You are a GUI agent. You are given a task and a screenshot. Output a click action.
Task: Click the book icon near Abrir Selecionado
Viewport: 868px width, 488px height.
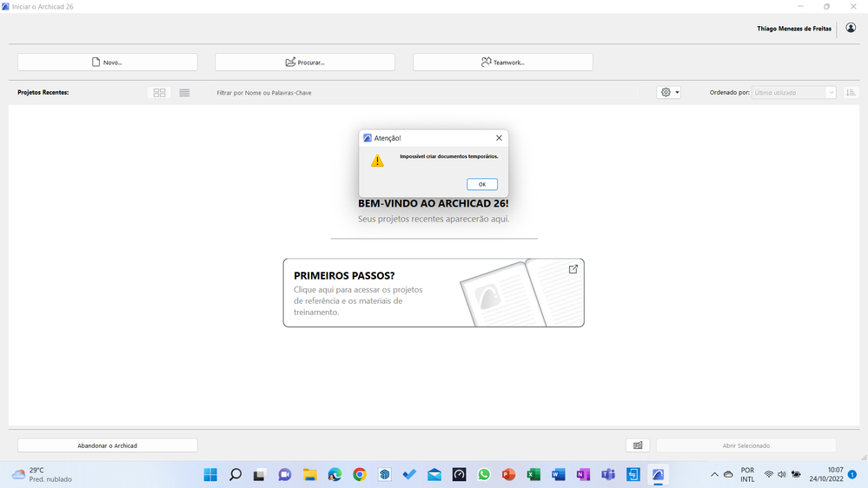638,445
